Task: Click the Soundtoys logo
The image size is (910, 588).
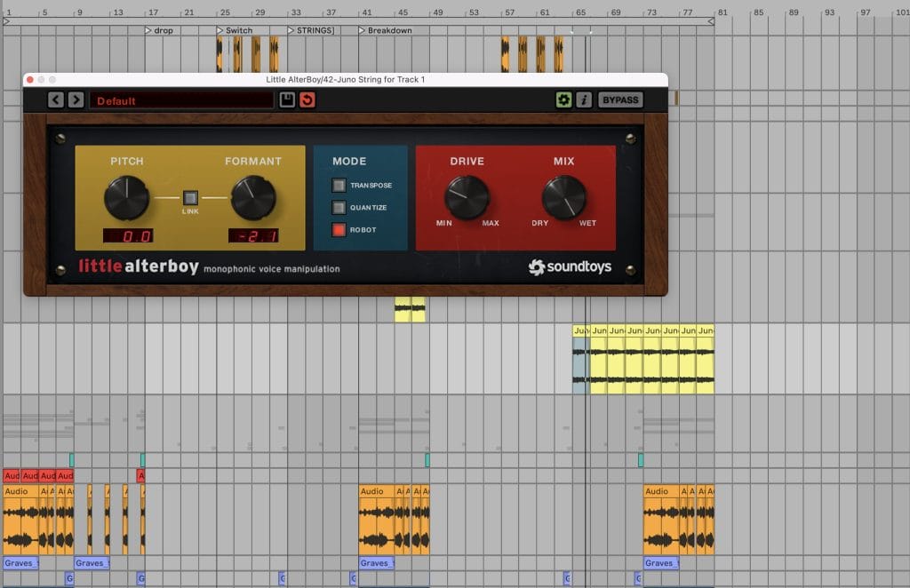Action: 570,266
